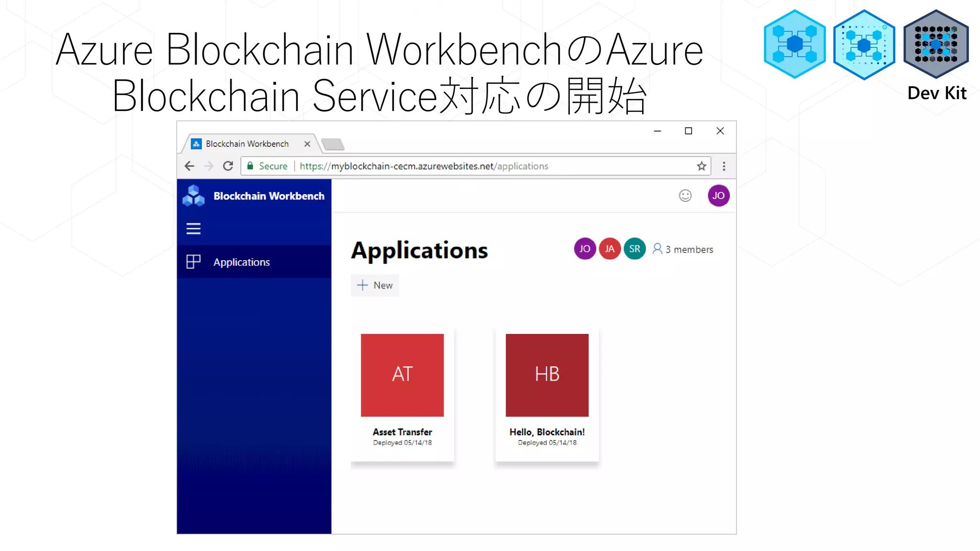Select the Blockchain Workbench browser tab
This screenshot has width=980, height=551.
click(x=251, y=143)
